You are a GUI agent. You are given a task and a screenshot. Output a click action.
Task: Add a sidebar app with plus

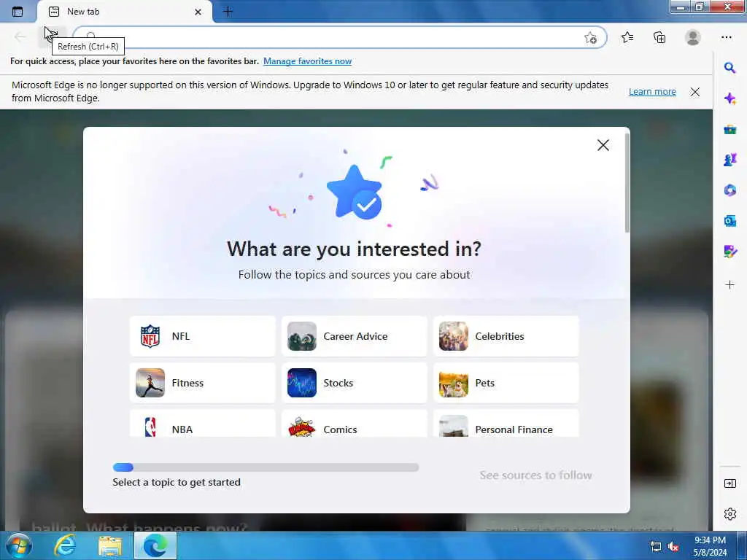[729, 285]
